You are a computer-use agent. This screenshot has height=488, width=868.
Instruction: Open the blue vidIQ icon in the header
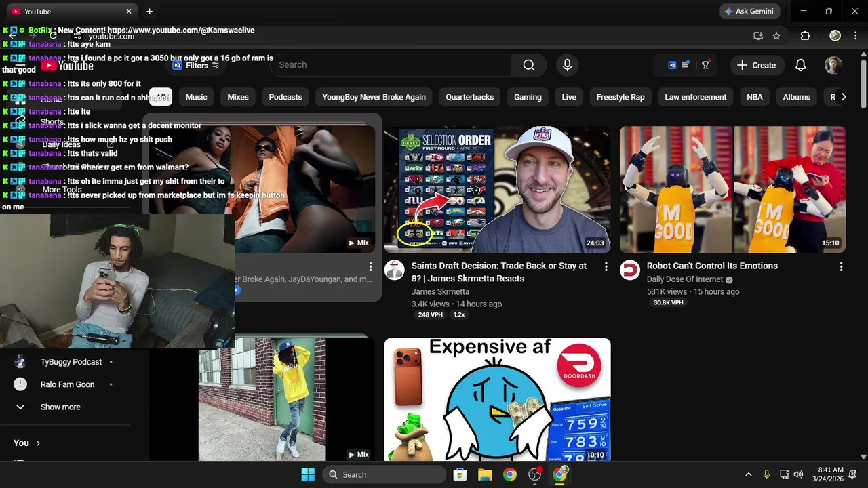(672, 65)
